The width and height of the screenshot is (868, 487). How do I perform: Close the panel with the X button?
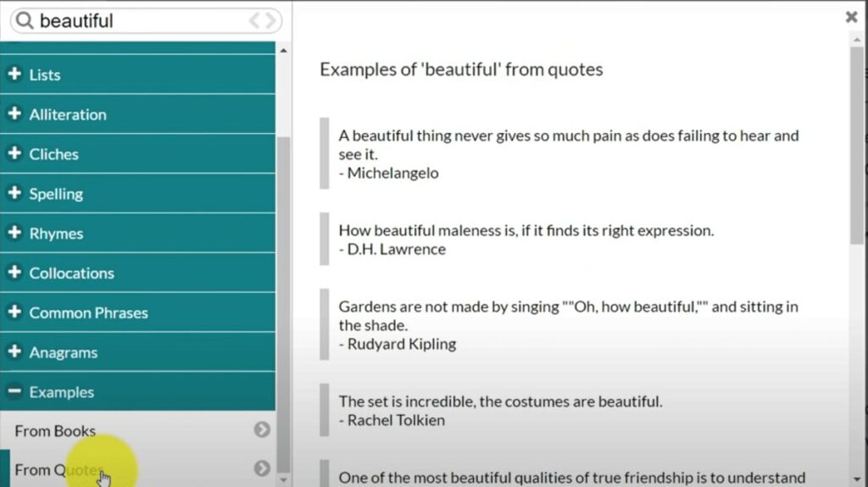pyautogui.click(x=851, y=17)
